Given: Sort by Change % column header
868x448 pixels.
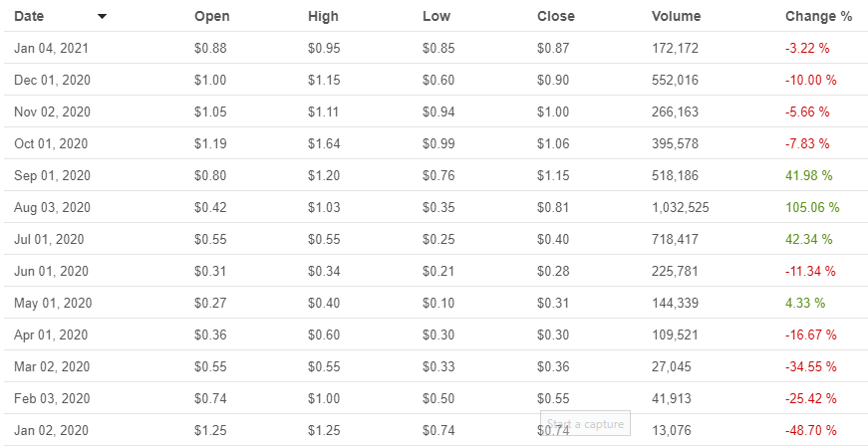Looking at the screenshot, I should [818, 16].
